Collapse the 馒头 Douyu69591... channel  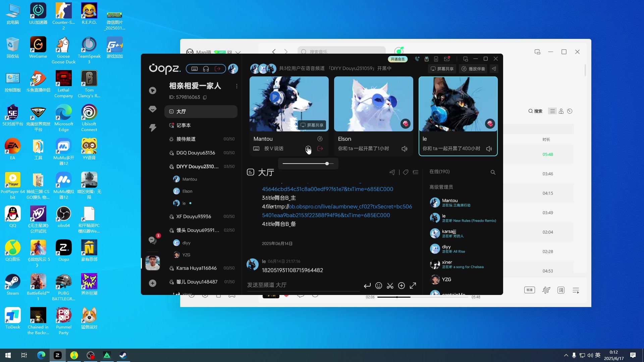coord(201,230)
